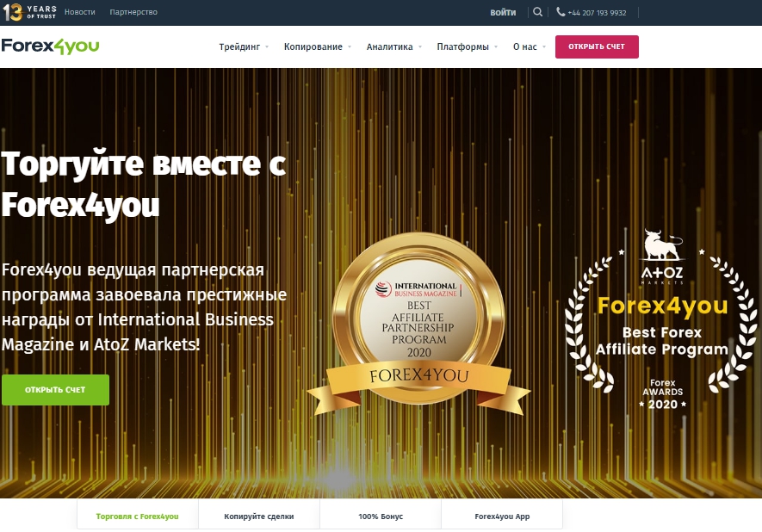Click the phone number +44 207 193 9932
762x532 pixels.
pyautogui.click(x=597, y=12)
